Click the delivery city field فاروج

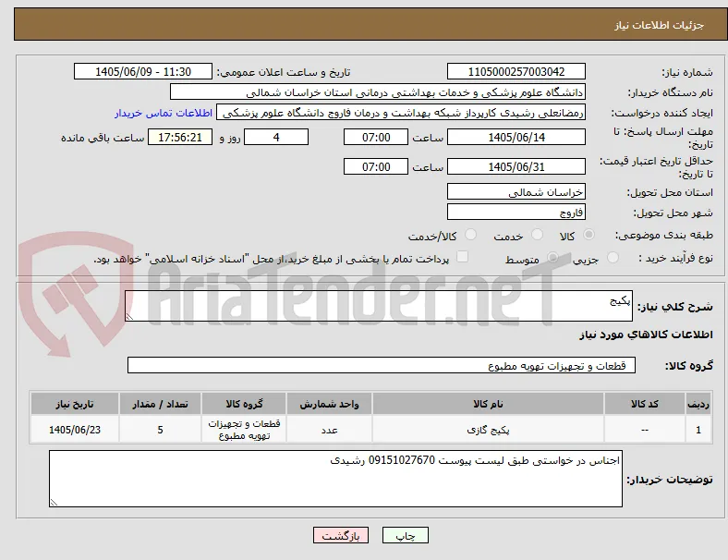[516, 212]
